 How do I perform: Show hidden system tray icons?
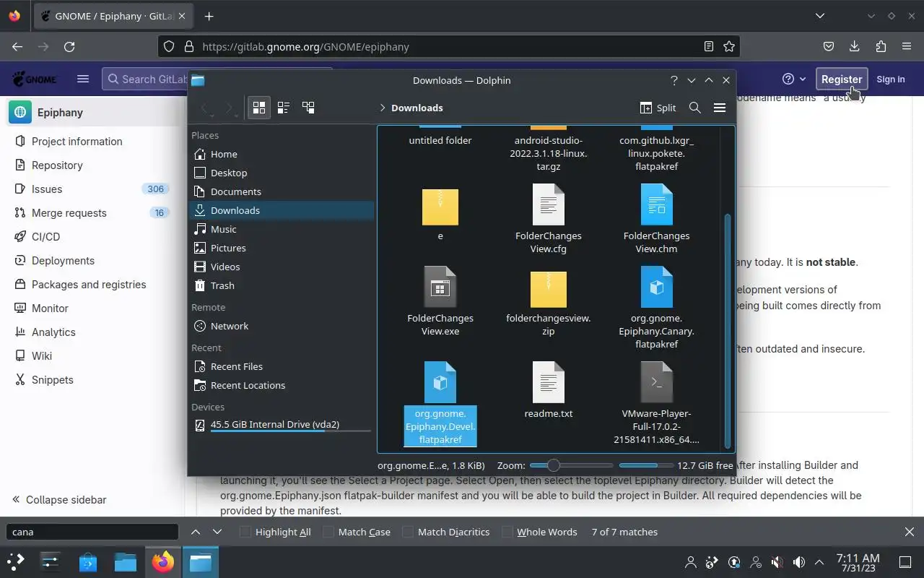(819, 562)
